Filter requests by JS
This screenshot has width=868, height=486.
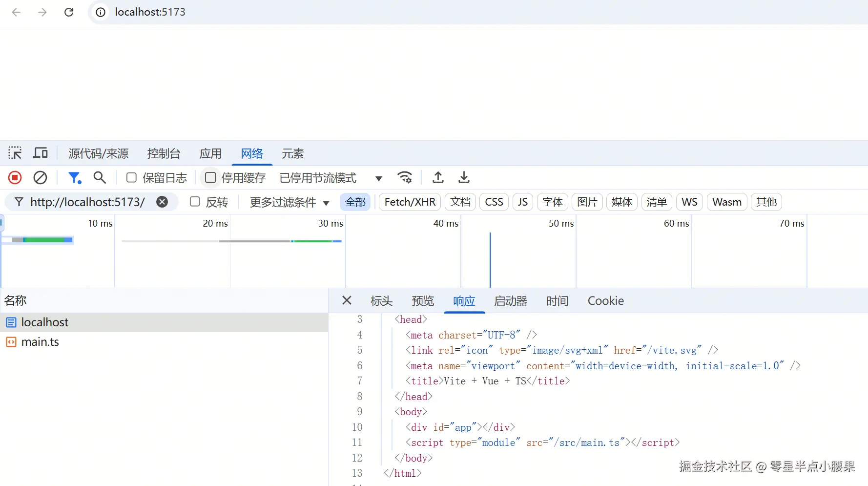click(x=523, y=202)
